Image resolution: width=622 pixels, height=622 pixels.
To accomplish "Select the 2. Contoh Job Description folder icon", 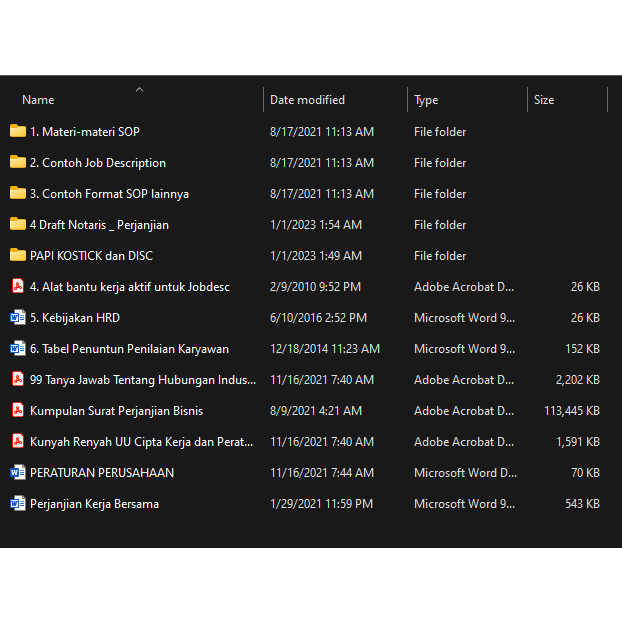I will tap(18, 162).
